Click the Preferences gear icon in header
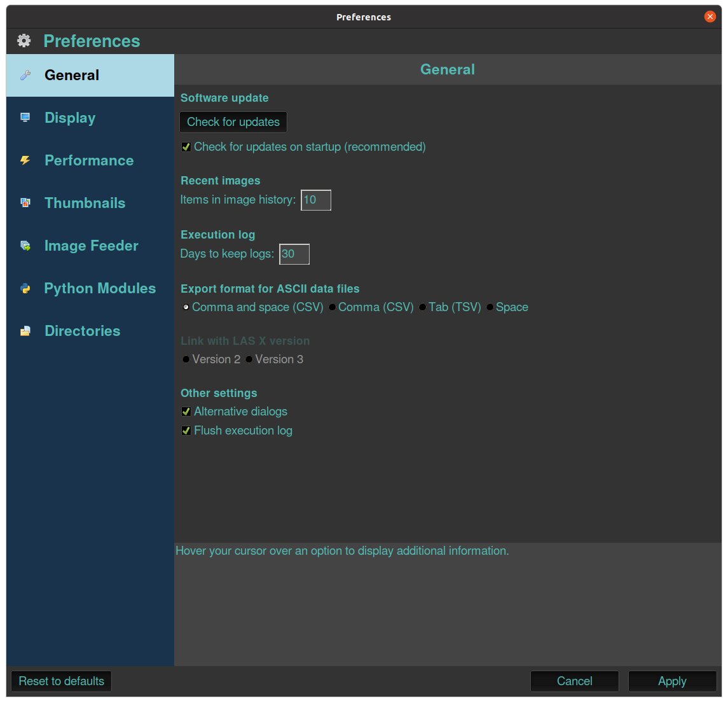The height and width of the screenshot is (703, 728). tap(24, 41)
